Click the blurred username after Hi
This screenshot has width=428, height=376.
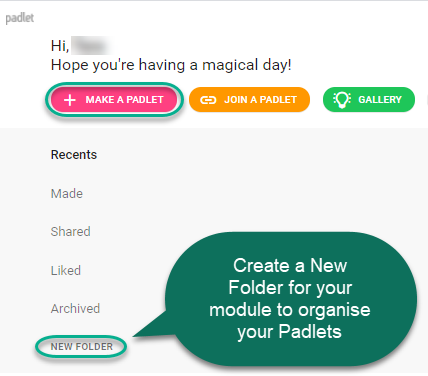[x=90, y=46]
